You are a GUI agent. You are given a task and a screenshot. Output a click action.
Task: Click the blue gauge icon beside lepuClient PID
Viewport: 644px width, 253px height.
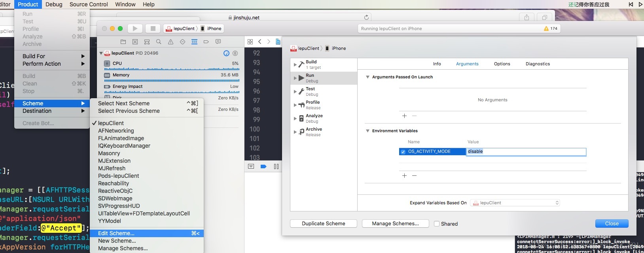click(x=226, y=53)
